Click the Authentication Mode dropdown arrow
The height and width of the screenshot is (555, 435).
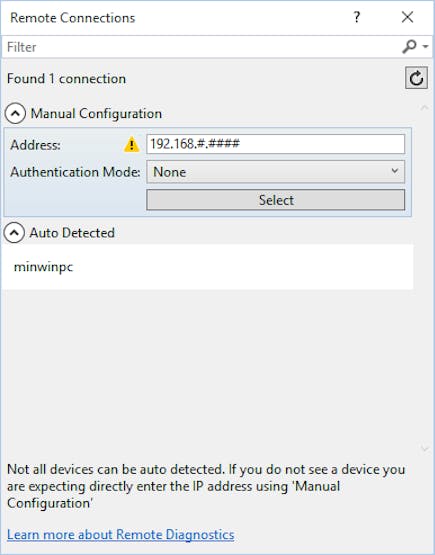[x=395, y=171]
